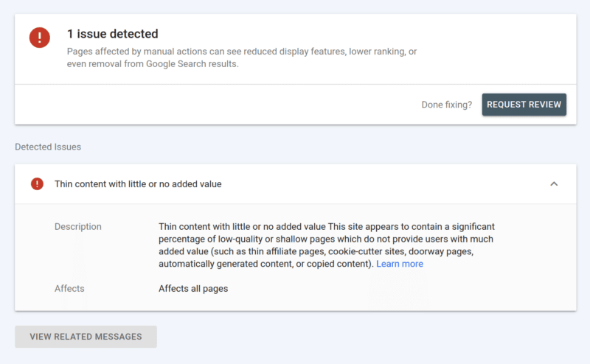The image size is (590, 364).
Task: Click the small red issue warning icon
Action: coord(37,183)
